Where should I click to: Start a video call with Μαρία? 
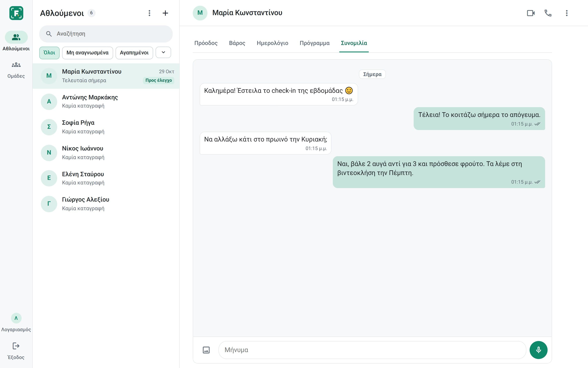click(x=531, y=13)
